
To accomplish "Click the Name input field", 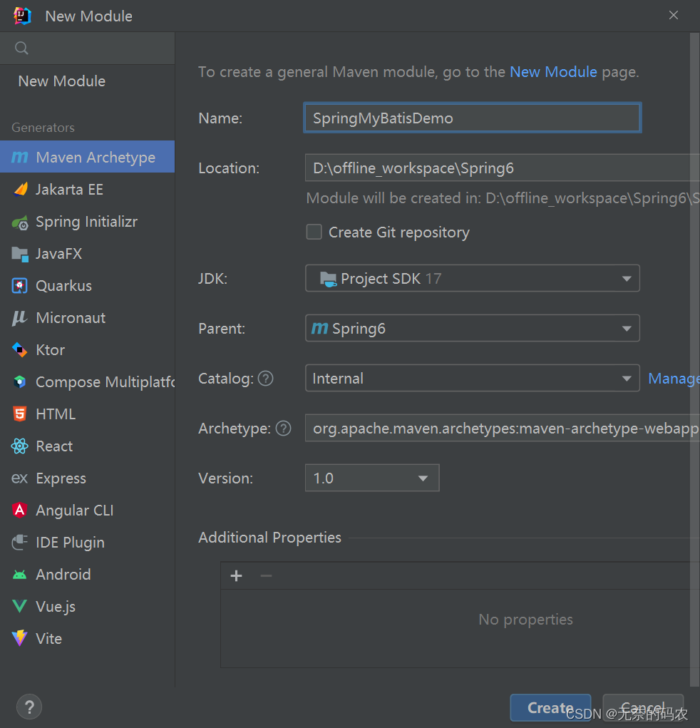I will tap(473, 118).
